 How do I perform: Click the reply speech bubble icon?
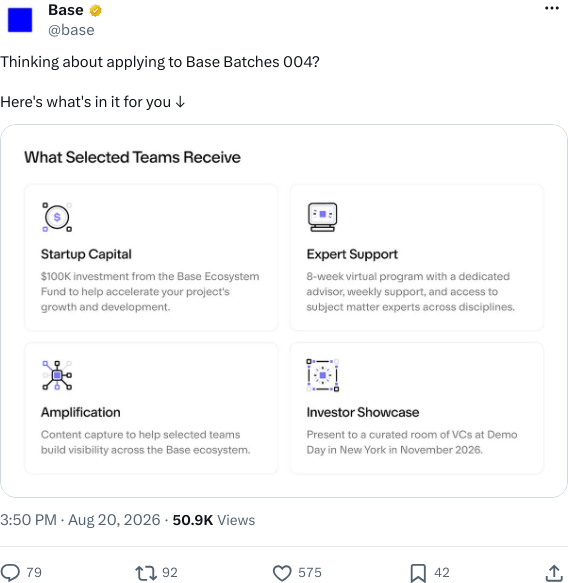coord(10,573)
